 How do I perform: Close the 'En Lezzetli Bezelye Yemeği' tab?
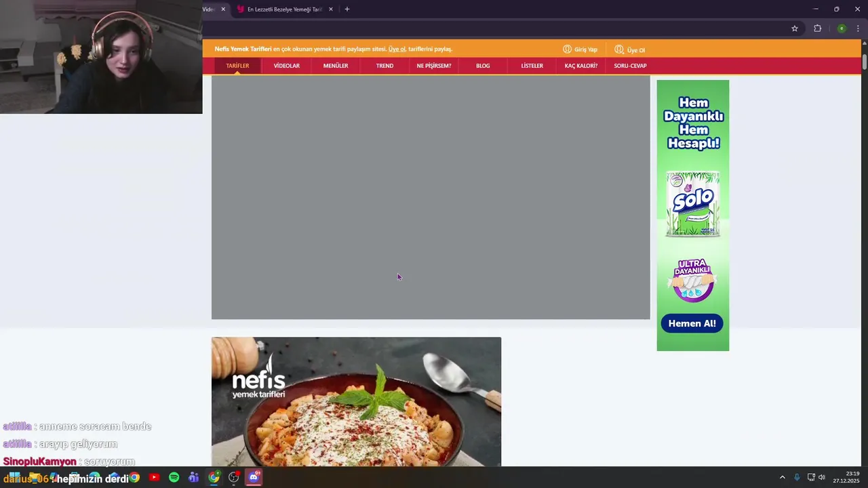pos(331,9)
